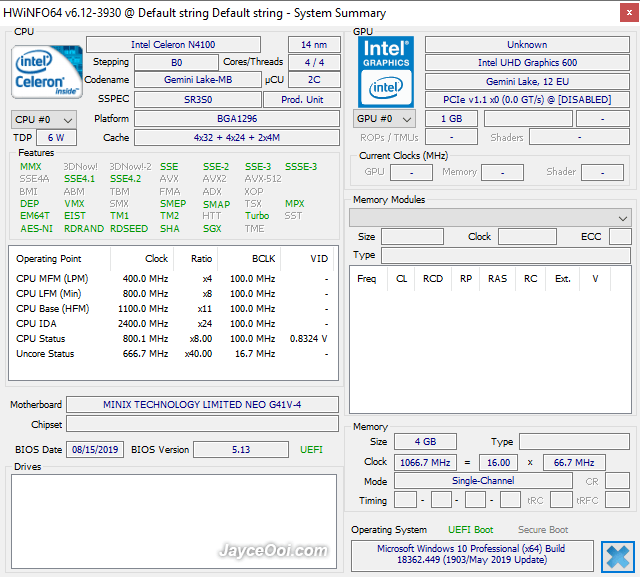Click the Intel Graphics logo
Image resolution: width=640 pixels, height=577 pixels.
(x=386, y=72)
